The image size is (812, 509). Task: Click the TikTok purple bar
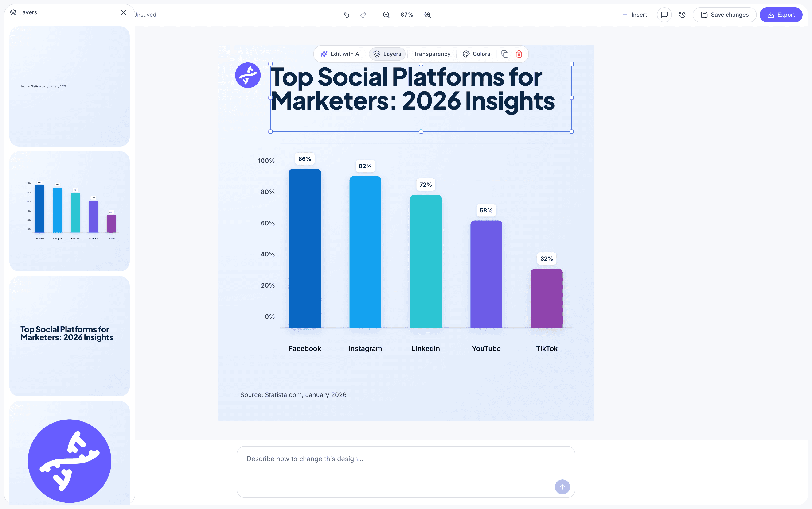pyautogui.click(x=547, y=298)
